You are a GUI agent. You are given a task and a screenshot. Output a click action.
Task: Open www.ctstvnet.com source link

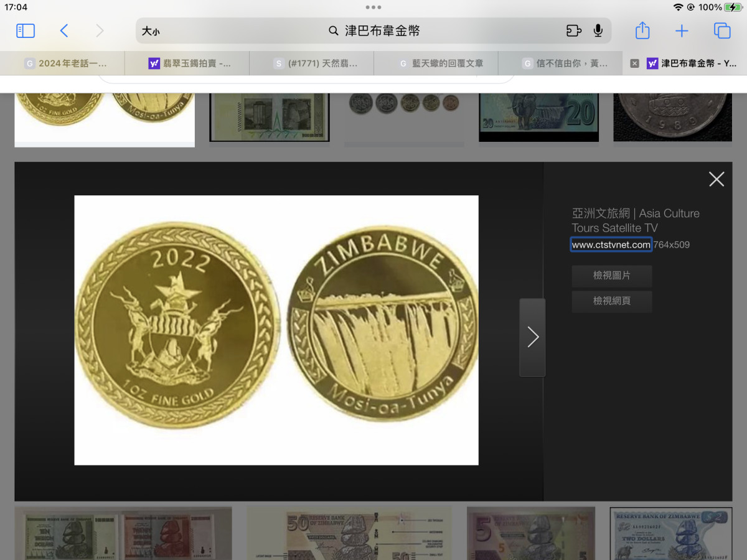tap(611, 245)
